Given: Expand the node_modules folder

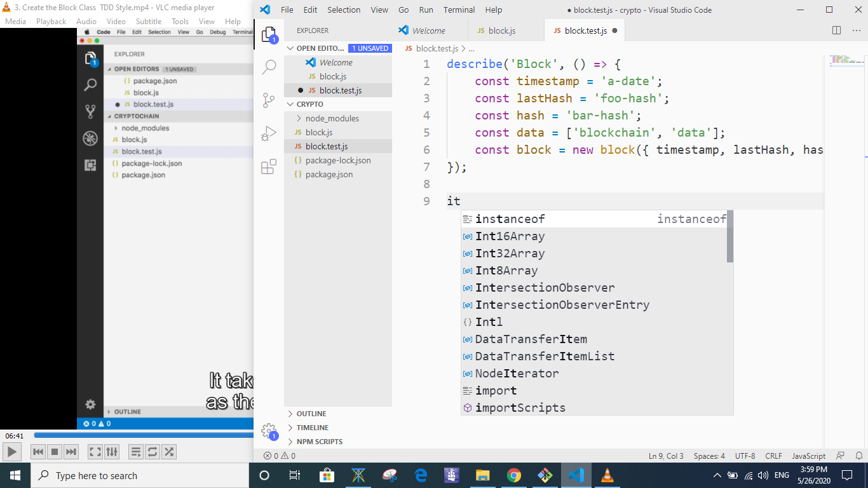Looking at the screenshot, I should [x=333, y=118].
